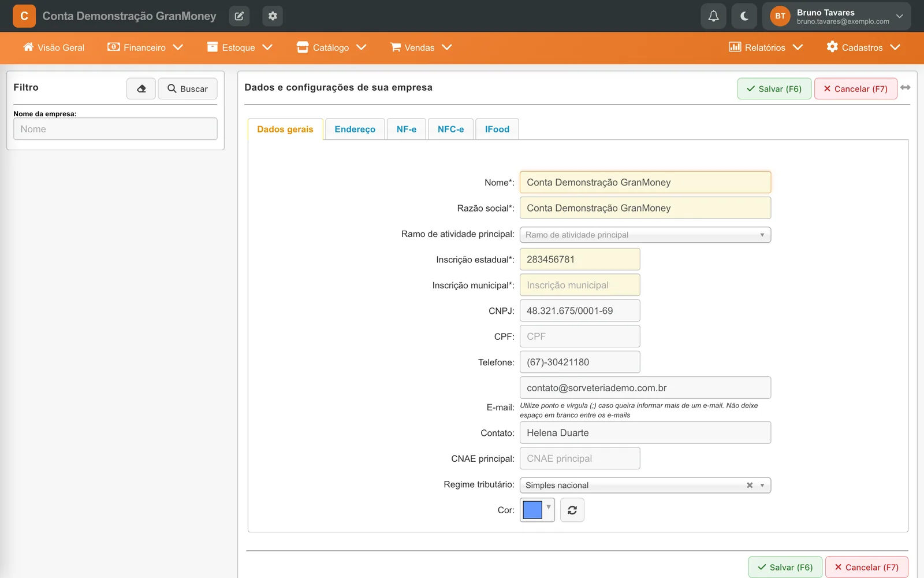924x578 pixels.
Task: Switch to the NF-e tab
Action: [x=407, y=129]
